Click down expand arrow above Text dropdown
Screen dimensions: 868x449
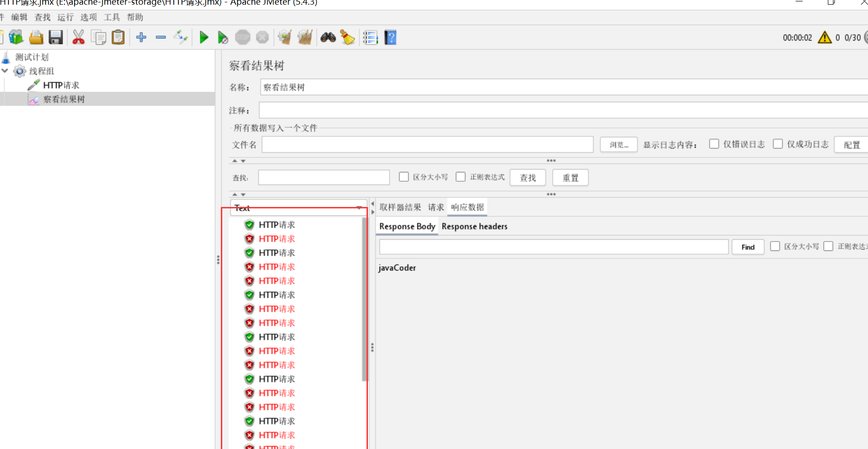[x=243, y=194]
